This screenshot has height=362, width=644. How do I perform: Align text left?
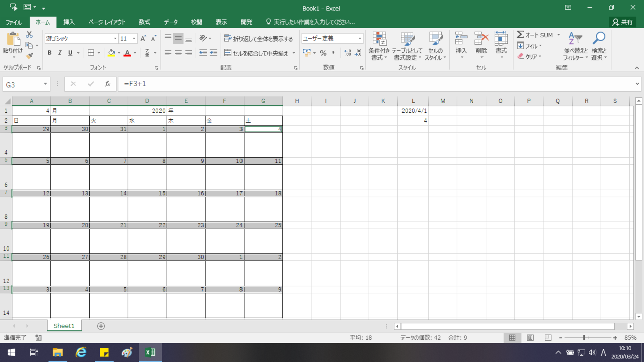point(168,53)
